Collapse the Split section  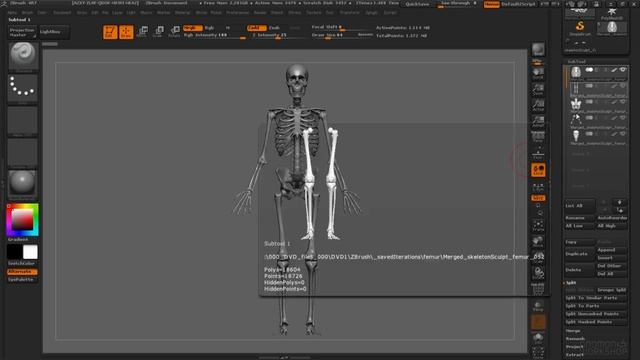[570, 283]
